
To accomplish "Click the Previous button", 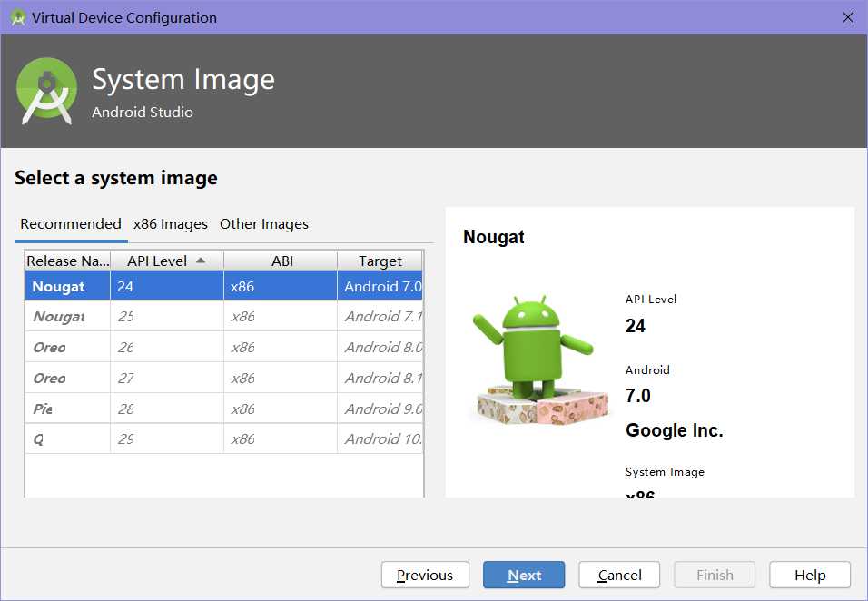I will [x=425, y=575].
